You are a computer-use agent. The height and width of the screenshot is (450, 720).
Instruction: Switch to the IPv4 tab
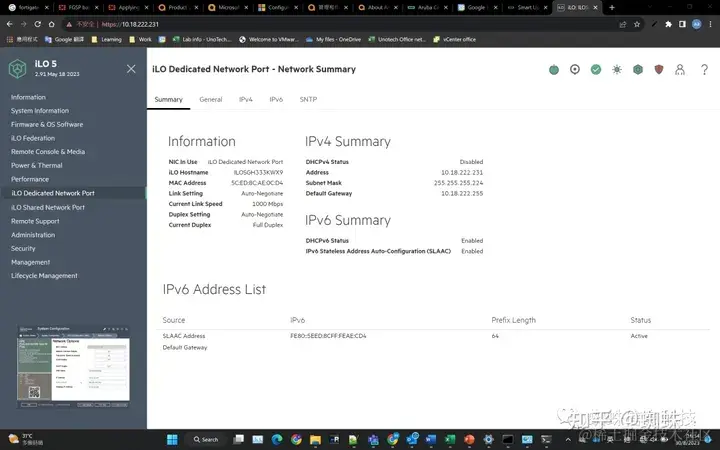246,99
